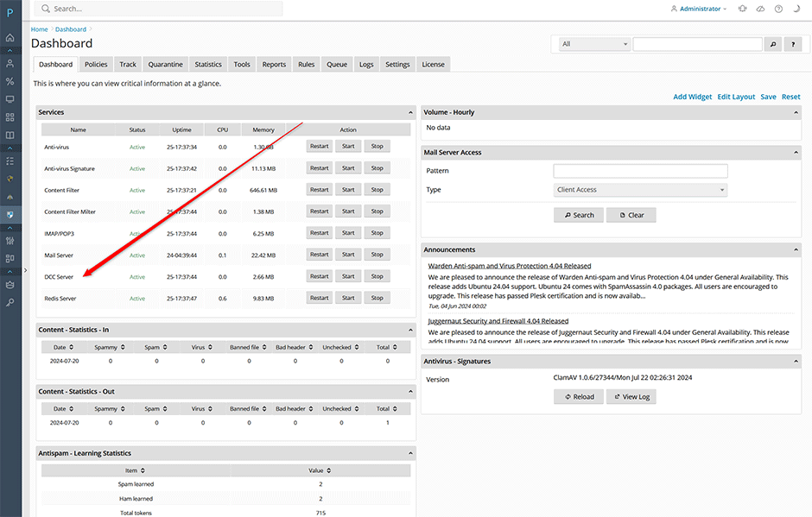The width and height of the screenshot is (812, 517).
Task: Open the open-book sidebar icon
Action: [10, 135]
